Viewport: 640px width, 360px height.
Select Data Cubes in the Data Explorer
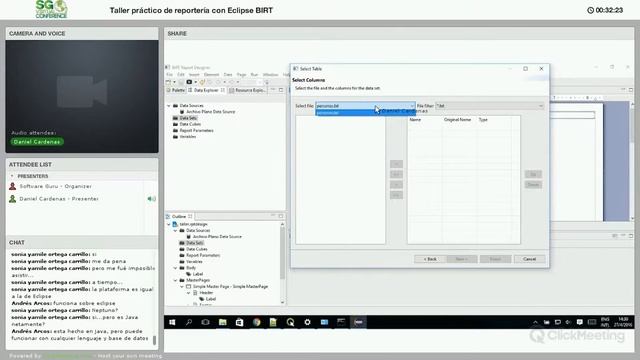click(190, 124)
